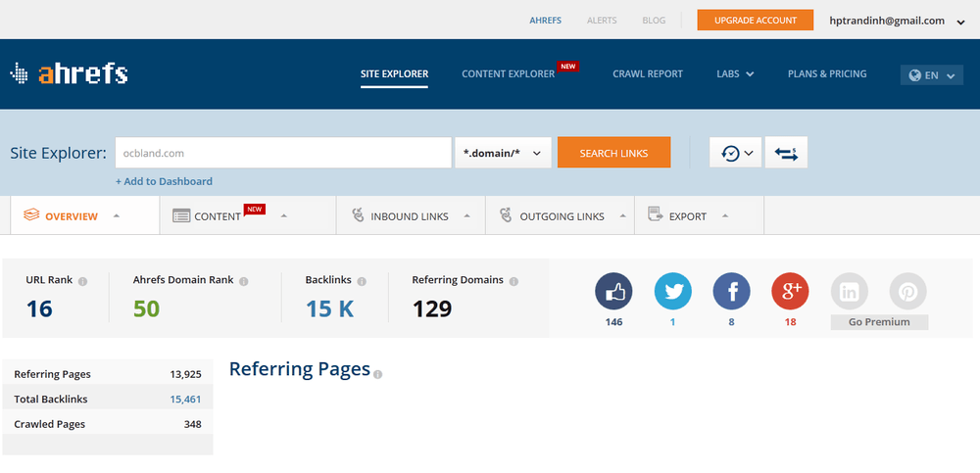Click the Blog top link
Screen dimensions: 980x473
tap(654, 20)
